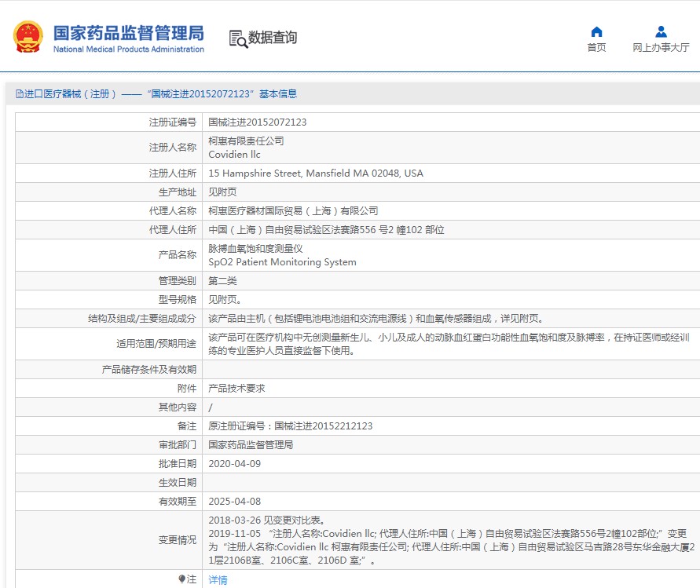Select the 管理类别 label
This screenshot has width=700, height=588.
(x=178, y=280)
